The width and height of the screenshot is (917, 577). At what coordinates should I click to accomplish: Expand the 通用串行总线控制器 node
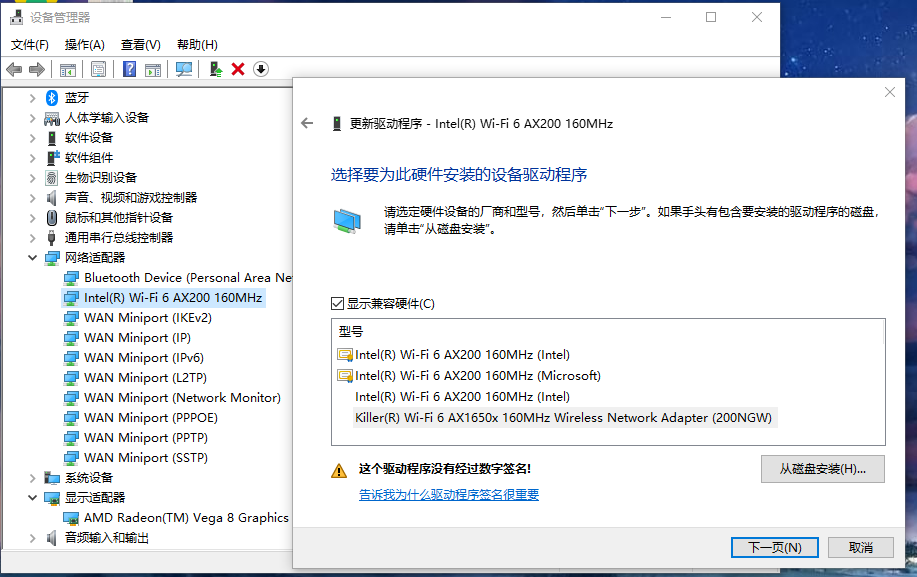pos(33,238)
